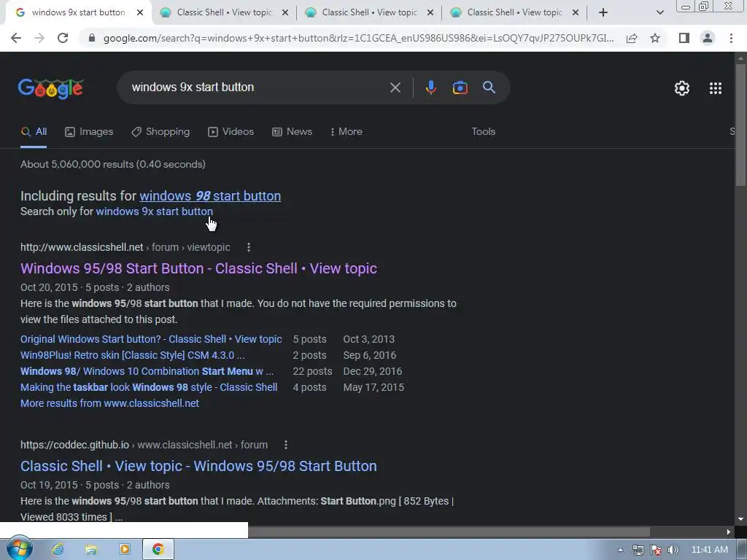The height and width of the screenshot is (560, 747).
Task: Click the 11:41 AM taskbar clock
Action: 709,550
